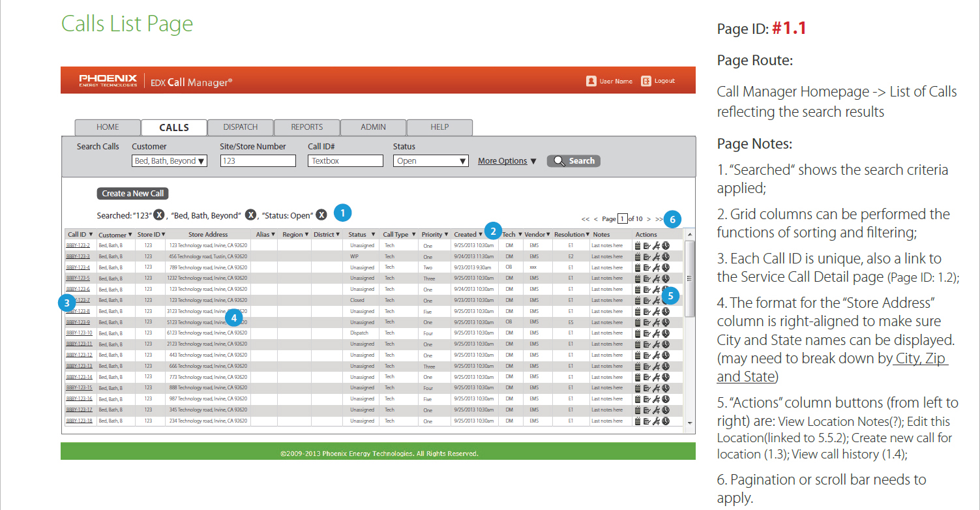This screenshot has height=510, width=980.
Task: Click the User Name profile icon
Action: click(591, 81)
